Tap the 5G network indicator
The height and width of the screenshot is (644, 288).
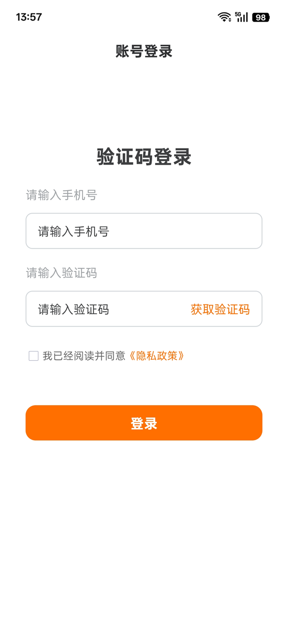238,14
